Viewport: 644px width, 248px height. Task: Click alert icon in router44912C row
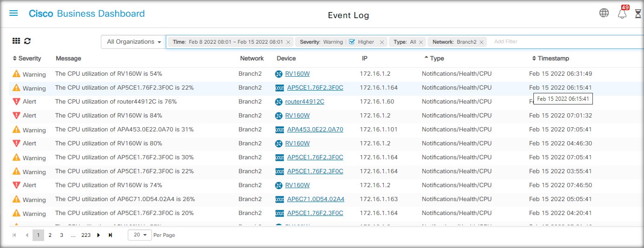16,101
